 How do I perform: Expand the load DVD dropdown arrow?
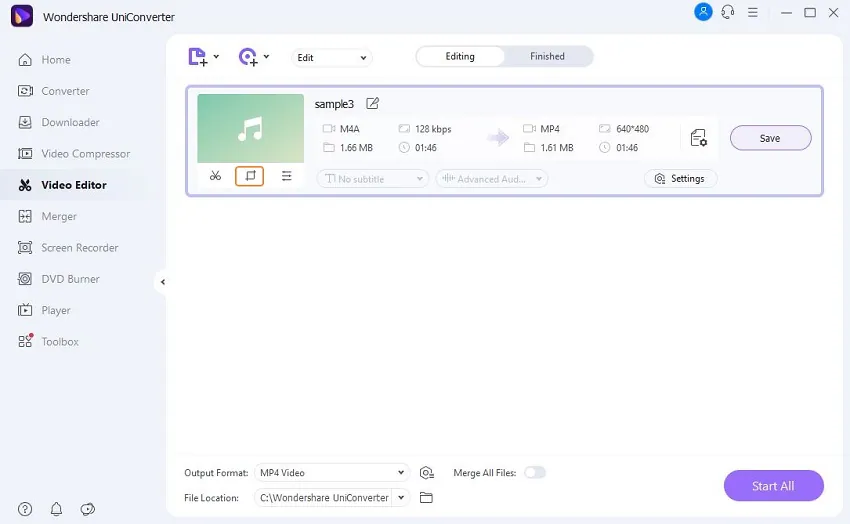[x=266, y=56]
